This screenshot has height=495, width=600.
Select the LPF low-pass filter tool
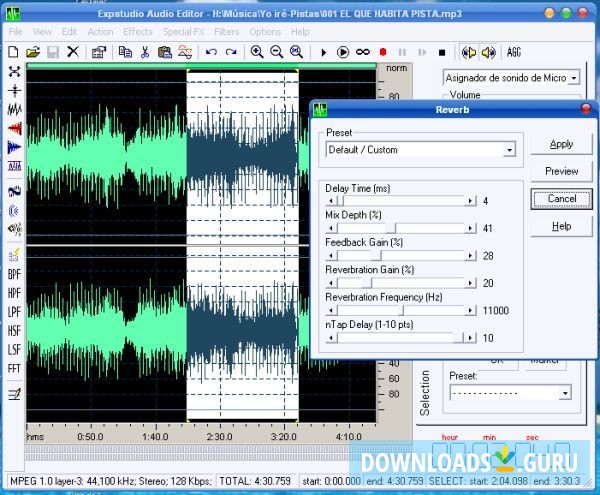[x=14, y=312]
